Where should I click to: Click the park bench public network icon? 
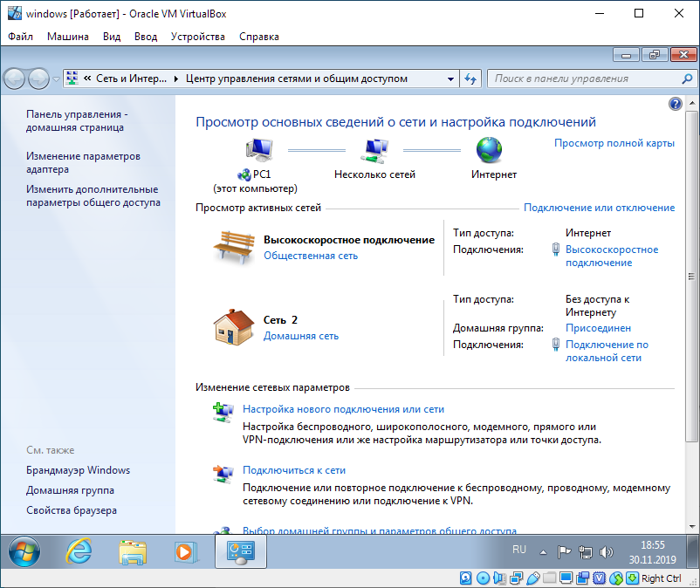(233, 246)
